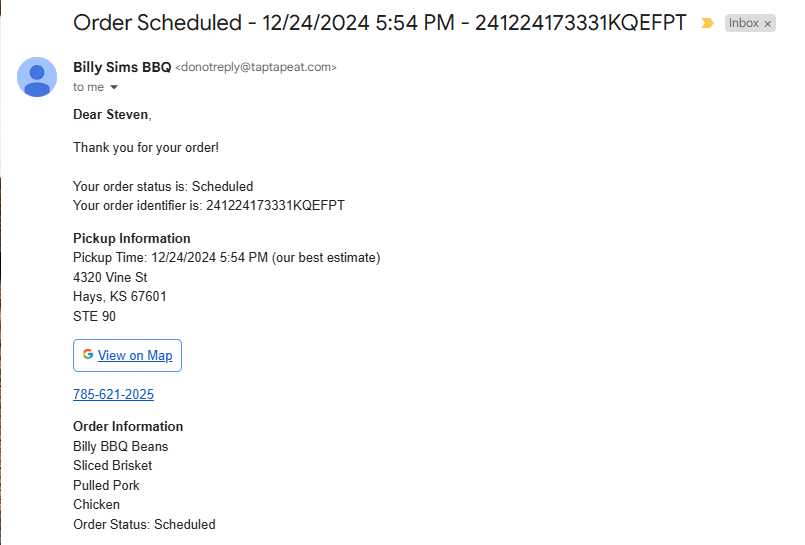Click the Pickup Time line text

(226, 257)
